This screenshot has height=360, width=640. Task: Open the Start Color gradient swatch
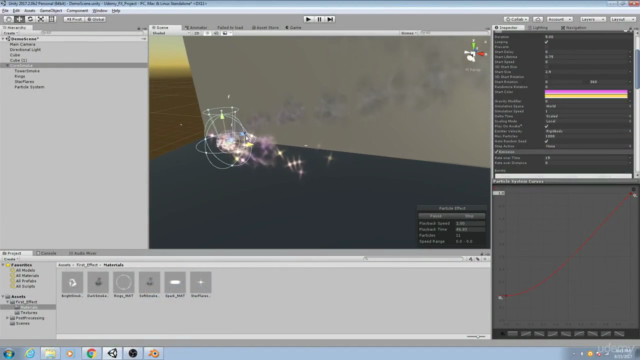coord(586,94)
